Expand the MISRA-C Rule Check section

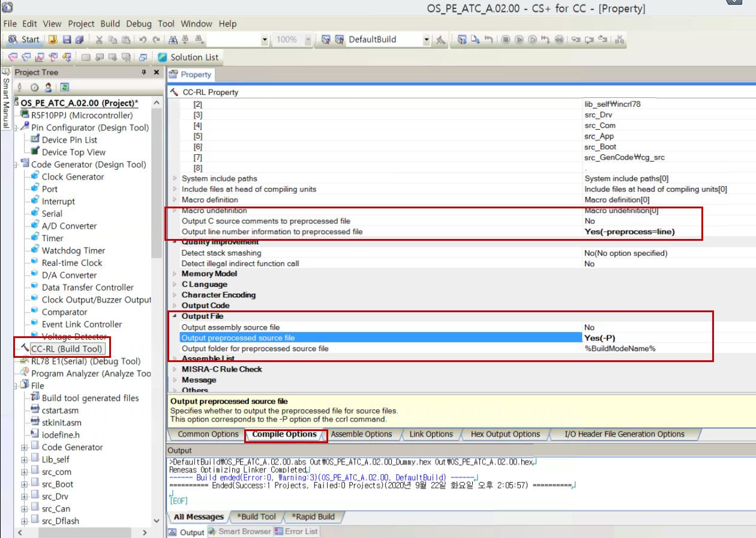click(x=174, y=369)
